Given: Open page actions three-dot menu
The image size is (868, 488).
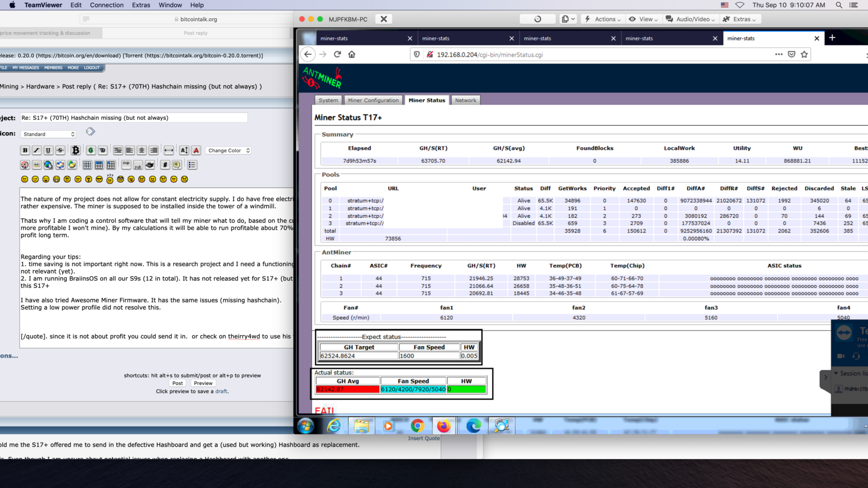Looking at the screenshot, I should click(x=778, y=54).
